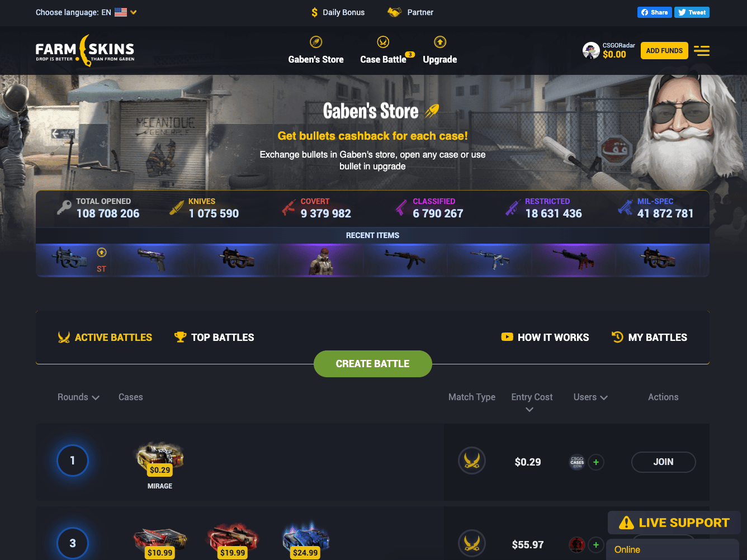Click the green plus to join the $0.29 battle
The height and width of the screenshot is (560, 747).
pyautogui.click(x=596, y=462)
